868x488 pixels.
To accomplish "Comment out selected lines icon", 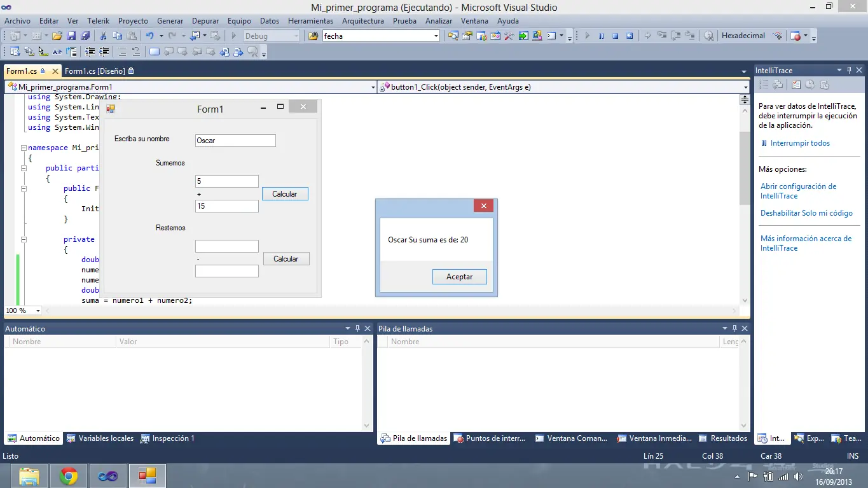I will 122,52.
